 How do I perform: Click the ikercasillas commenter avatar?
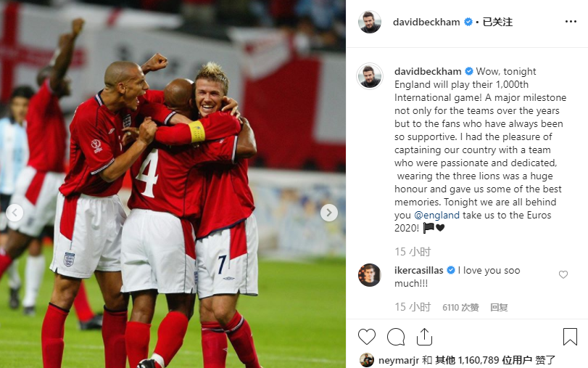coord(370,275)
